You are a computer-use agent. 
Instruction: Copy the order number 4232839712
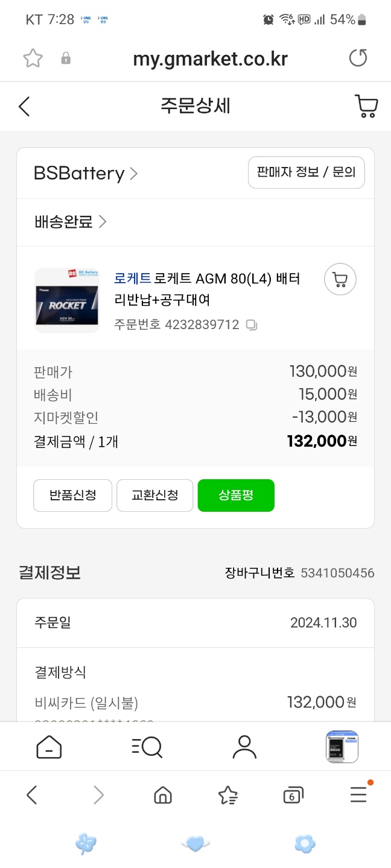pos(252,325)
